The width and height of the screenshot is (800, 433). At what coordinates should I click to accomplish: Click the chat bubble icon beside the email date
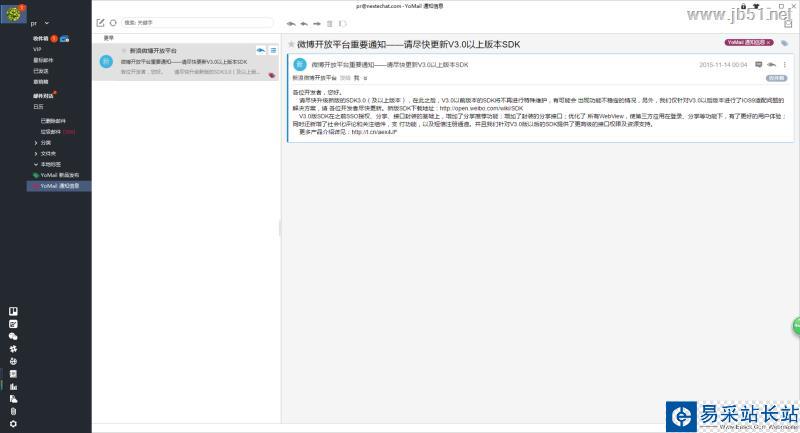759,64
